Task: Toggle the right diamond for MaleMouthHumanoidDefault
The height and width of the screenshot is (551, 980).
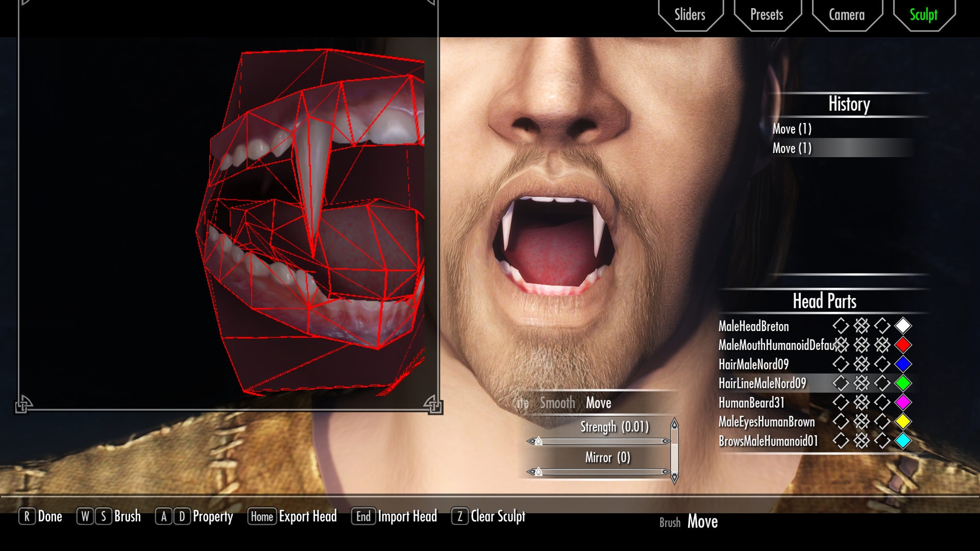Action: pos(882,345)
